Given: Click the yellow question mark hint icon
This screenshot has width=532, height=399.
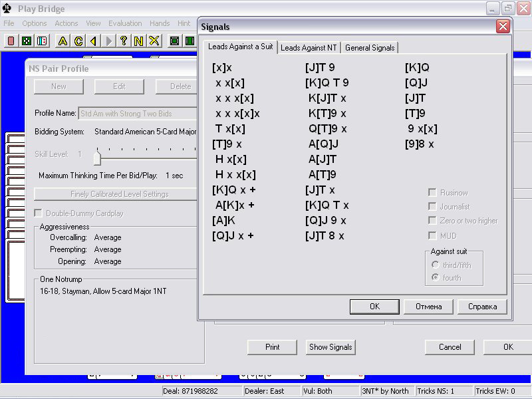Looking at the screenshot, I should tap(124, 41).
